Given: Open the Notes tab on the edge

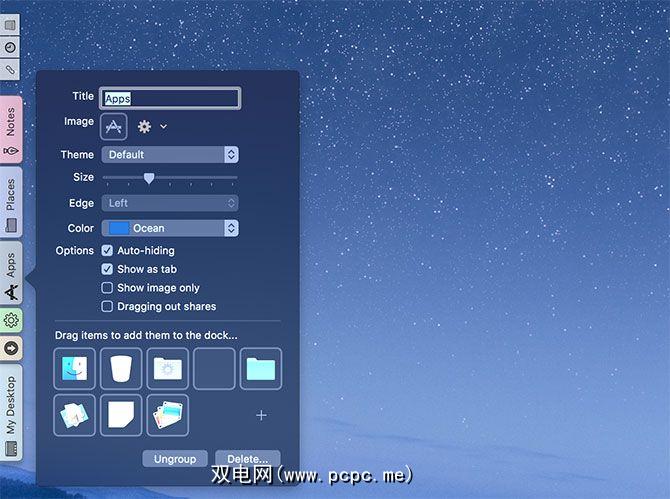Looking at the screenshot, I should (x=11, y=130).
